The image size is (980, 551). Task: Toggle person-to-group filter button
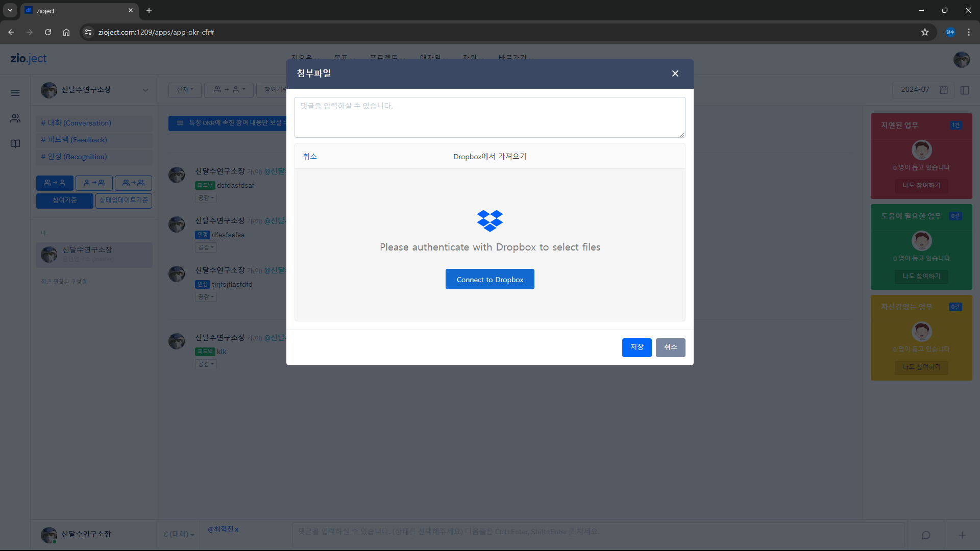pyautogui.click(x=94, y=183)
